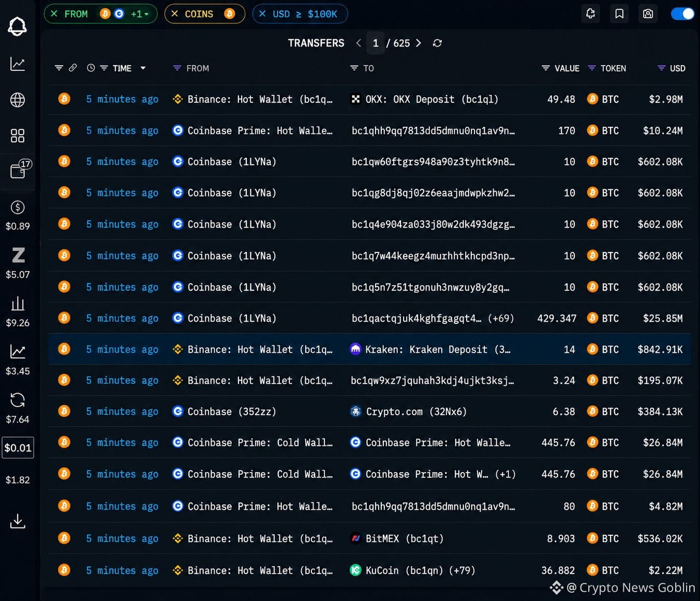Viewport: 700px width, 601px height.
Task: Click the 429.347 value cell
Action: (557, 318)
